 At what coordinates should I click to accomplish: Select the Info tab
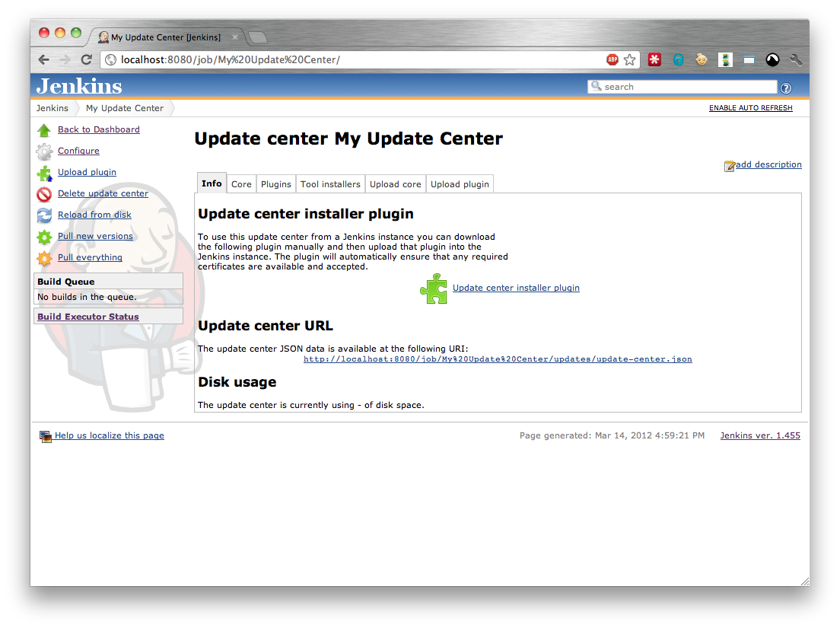tap(212, 183)
